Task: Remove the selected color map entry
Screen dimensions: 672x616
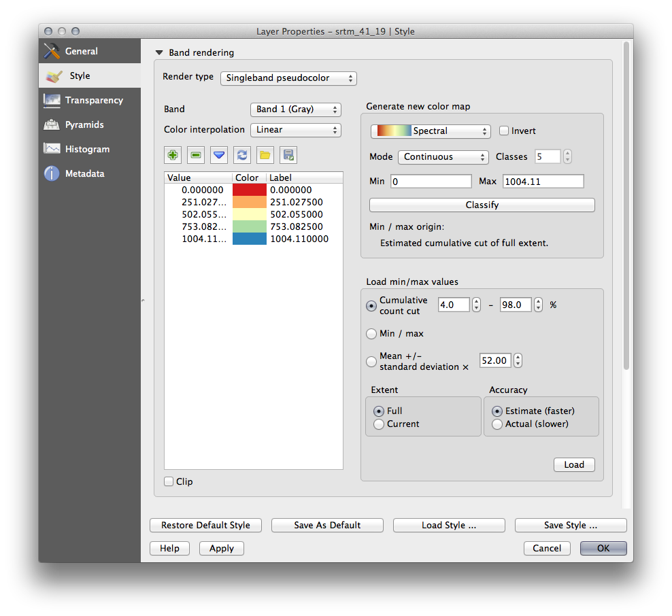Action: [x=195, y=155]
